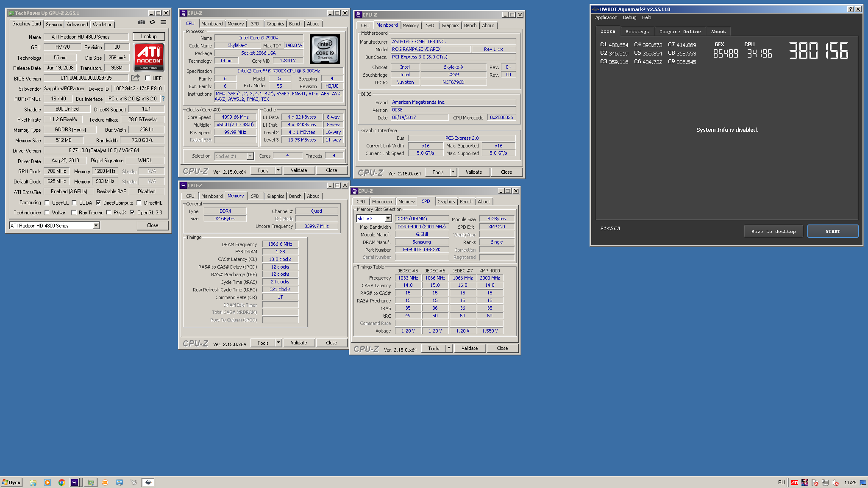Click the Lookup button in GPU-Z
868x488 pixels.
click(x=149, y=36)
